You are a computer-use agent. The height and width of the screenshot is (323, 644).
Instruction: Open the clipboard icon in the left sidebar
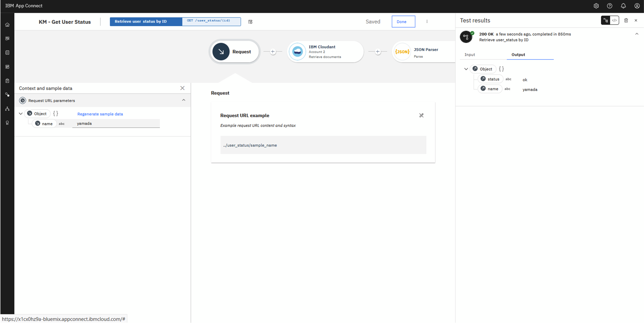pos(7,81)
